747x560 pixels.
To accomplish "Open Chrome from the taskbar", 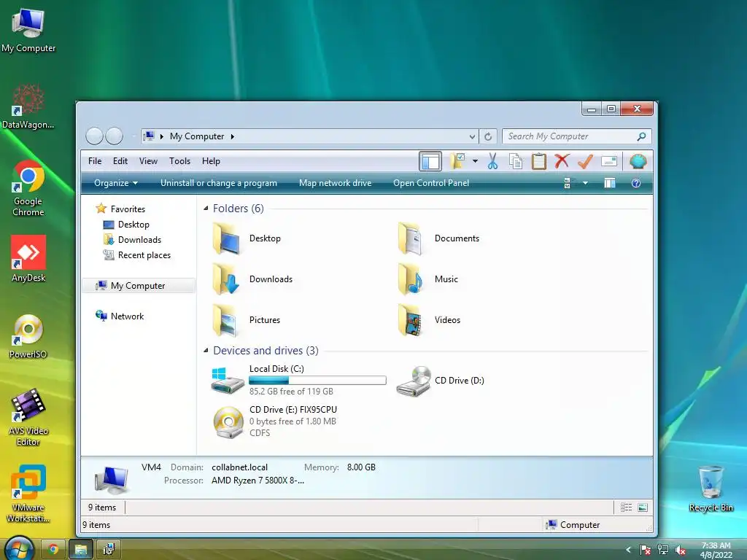I will (x=53, y=550).
